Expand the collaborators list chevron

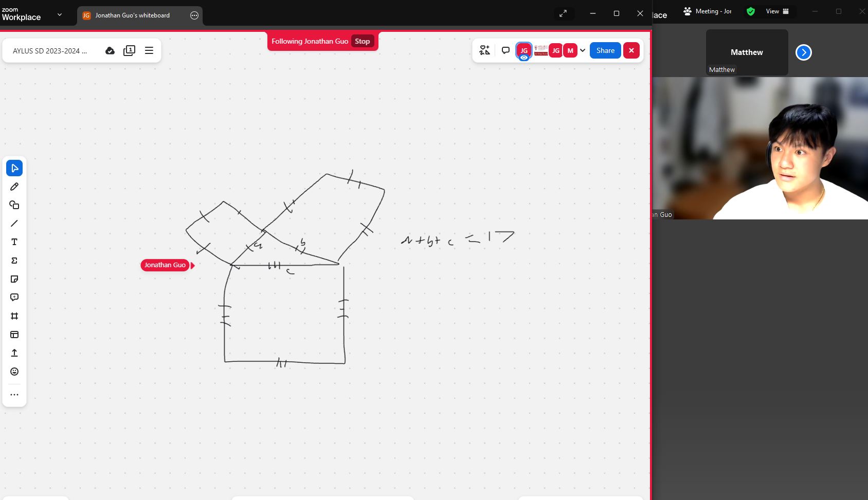tap(583, 50)
